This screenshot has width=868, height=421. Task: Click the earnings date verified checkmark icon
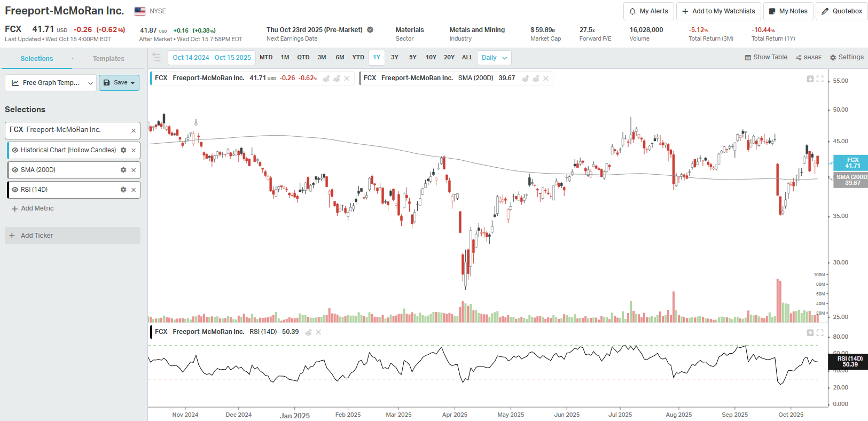pyautogui.click(x=370, y=30)
